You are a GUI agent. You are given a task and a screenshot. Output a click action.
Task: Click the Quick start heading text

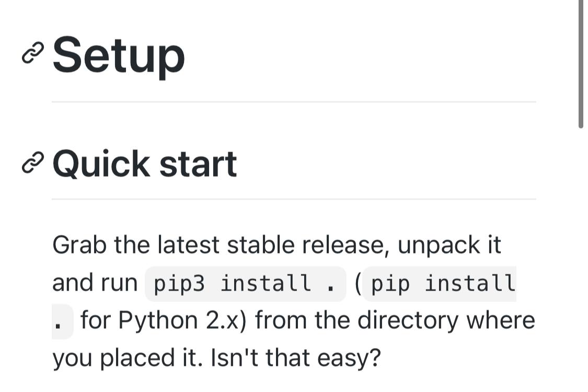[145, 164]
